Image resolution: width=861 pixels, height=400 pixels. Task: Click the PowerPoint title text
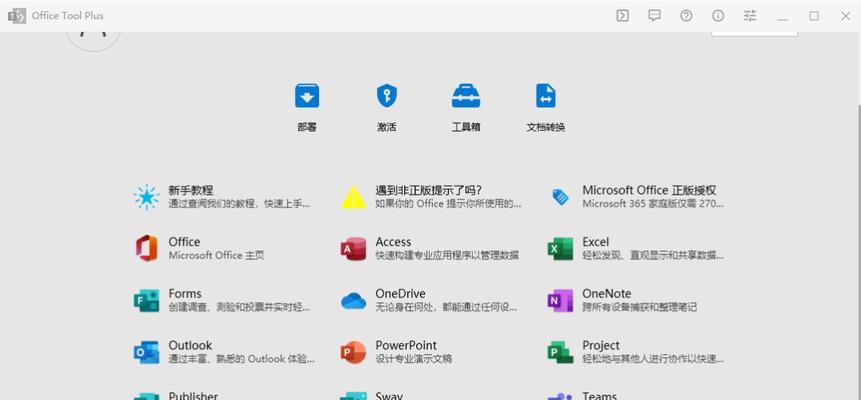[x=406, y=345]
